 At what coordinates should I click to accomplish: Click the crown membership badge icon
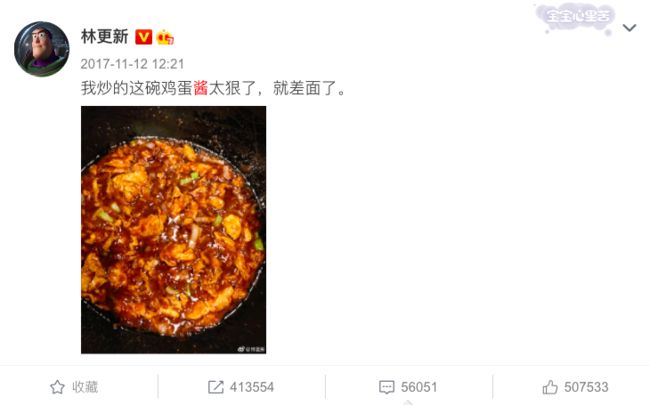click(165, 38)
